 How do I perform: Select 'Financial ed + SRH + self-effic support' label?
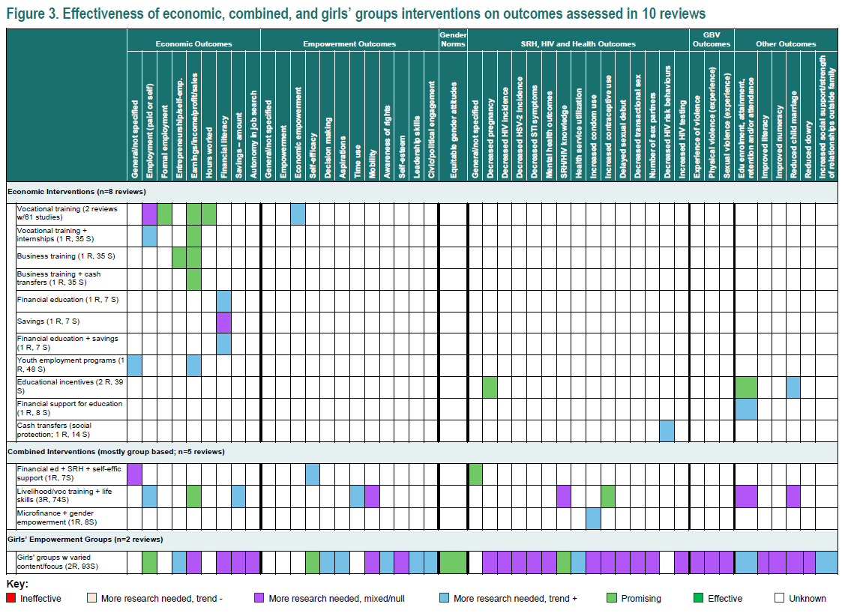coord(69,474)
